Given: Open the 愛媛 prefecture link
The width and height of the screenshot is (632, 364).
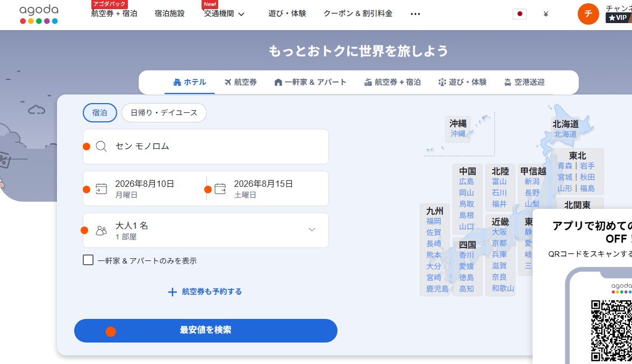Looking at the screenshot, I should [x=466, y=266].
